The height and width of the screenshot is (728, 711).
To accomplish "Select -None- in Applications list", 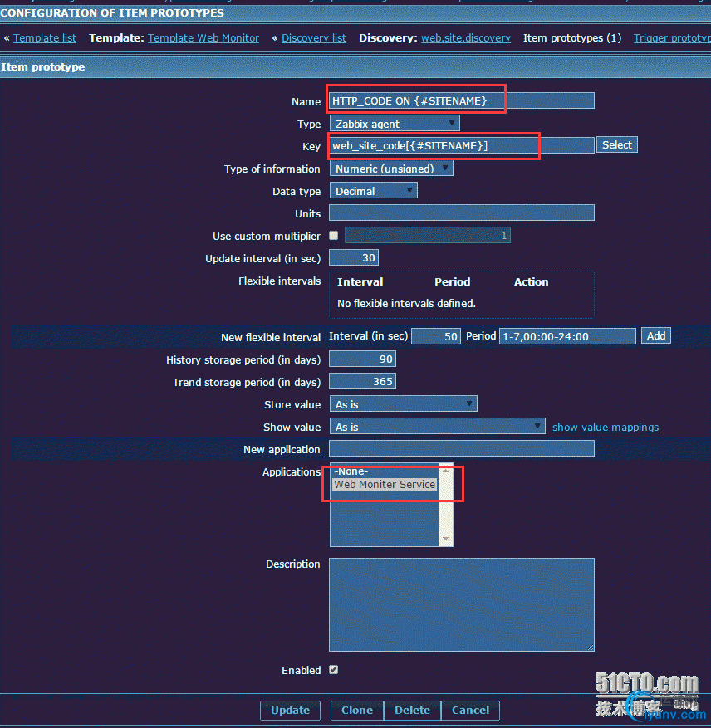I will pos(385,471).
